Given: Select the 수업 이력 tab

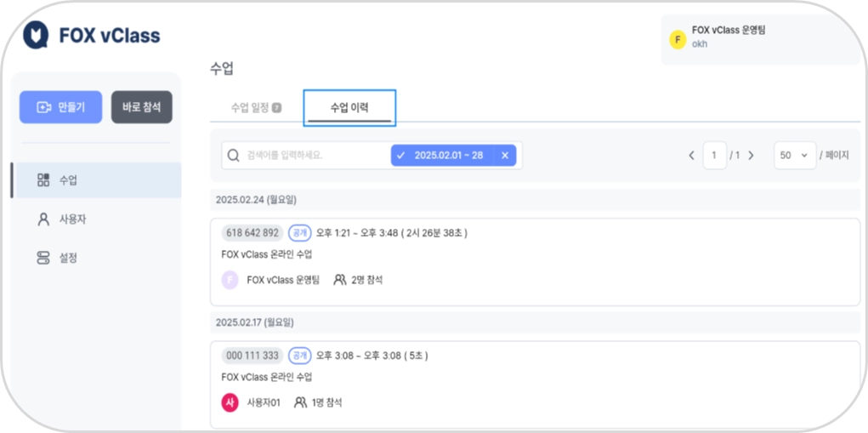Looking at the screenshot, I should pyautogui.click(x=349, y=108).
